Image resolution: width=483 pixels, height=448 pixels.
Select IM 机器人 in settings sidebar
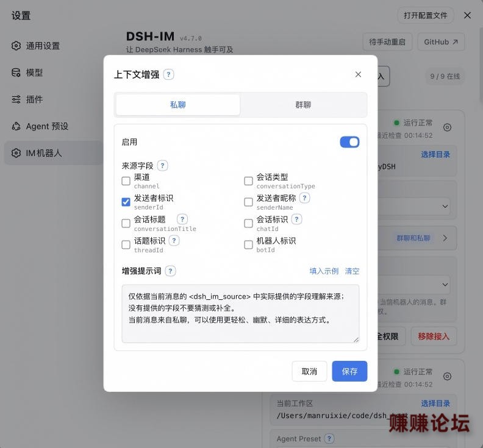point(53,153)
